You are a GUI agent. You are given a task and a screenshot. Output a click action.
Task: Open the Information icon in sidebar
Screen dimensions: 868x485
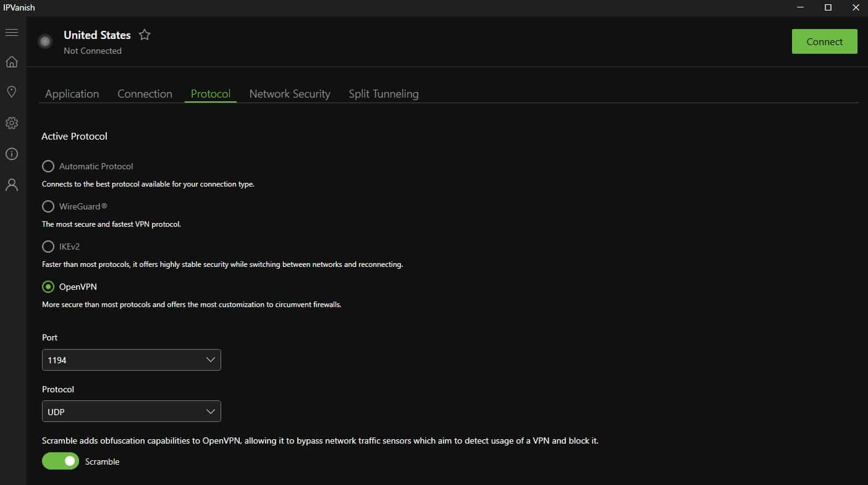tap(11, 154)
